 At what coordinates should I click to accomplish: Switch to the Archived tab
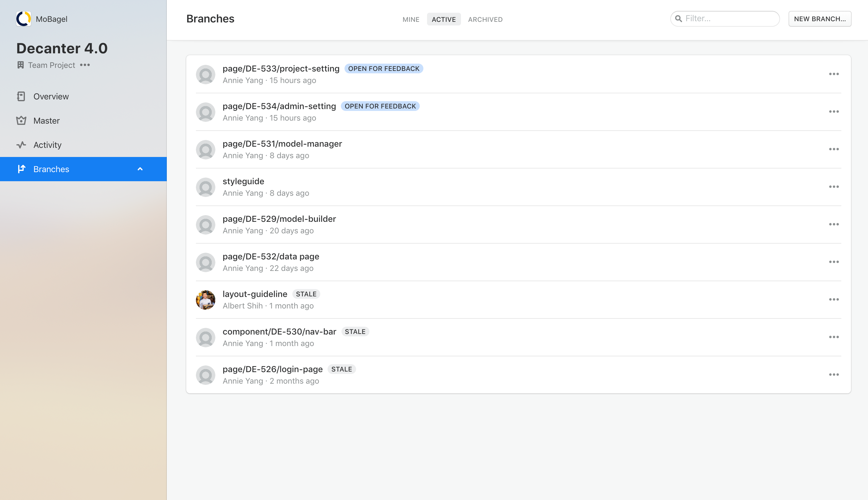click(485, 20)
